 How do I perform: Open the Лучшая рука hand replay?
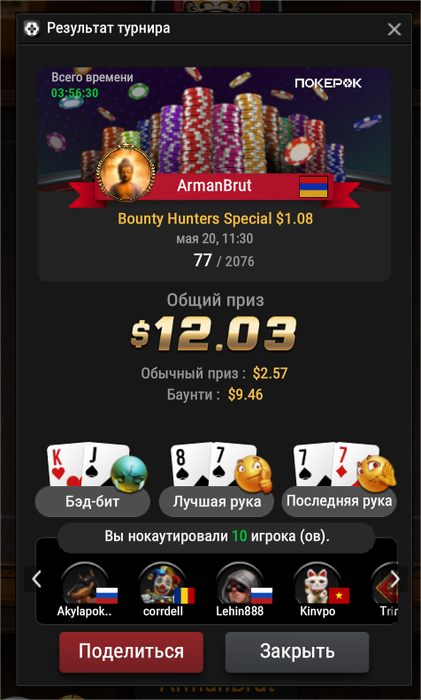[x=217, y=501]
